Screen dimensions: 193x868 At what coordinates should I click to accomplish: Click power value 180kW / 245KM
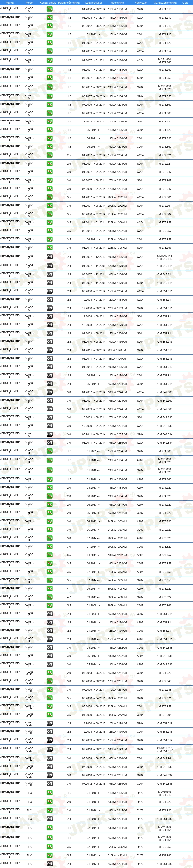[x=117, y=810]
